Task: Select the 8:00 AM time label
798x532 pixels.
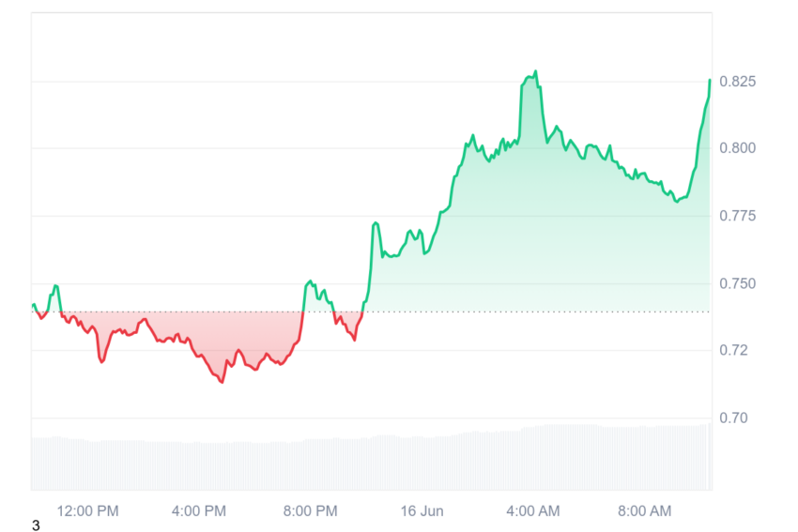Action: [x=644, y=510]
